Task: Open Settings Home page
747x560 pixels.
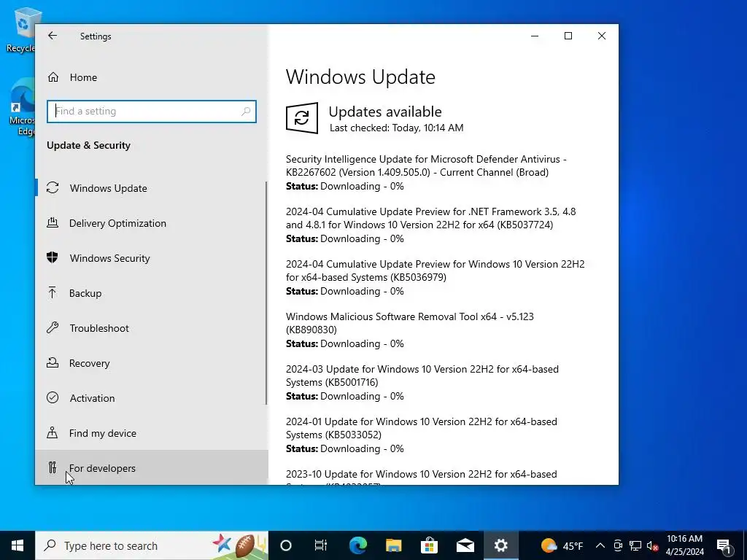Action: [152, 77]
